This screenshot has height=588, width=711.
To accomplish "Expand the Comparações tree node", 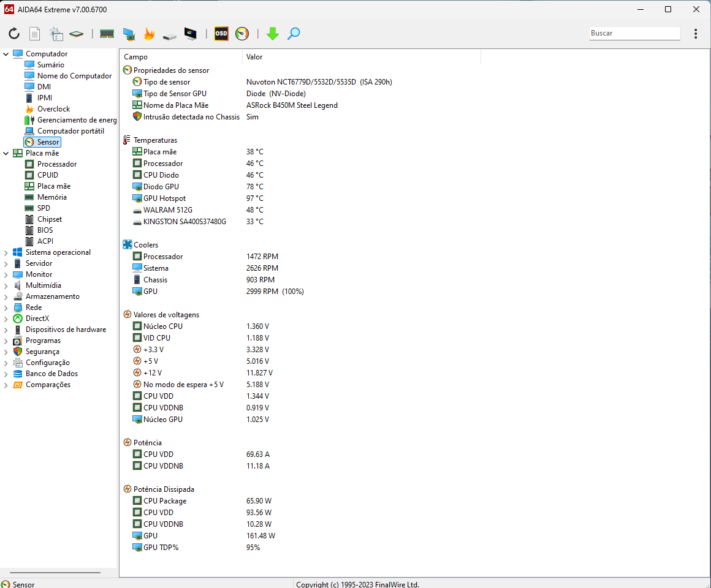I will (6, 385).
